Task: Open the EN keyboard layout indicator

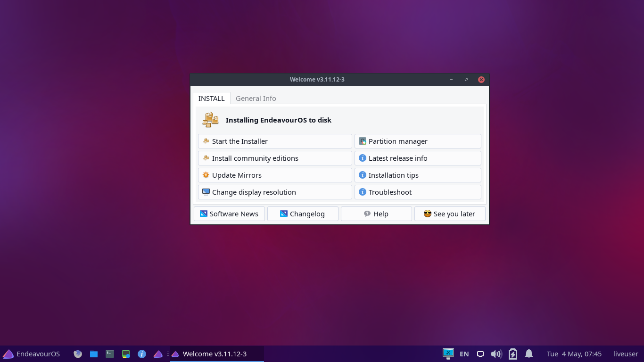Action: pyautogui.click(x=464, y=354)
